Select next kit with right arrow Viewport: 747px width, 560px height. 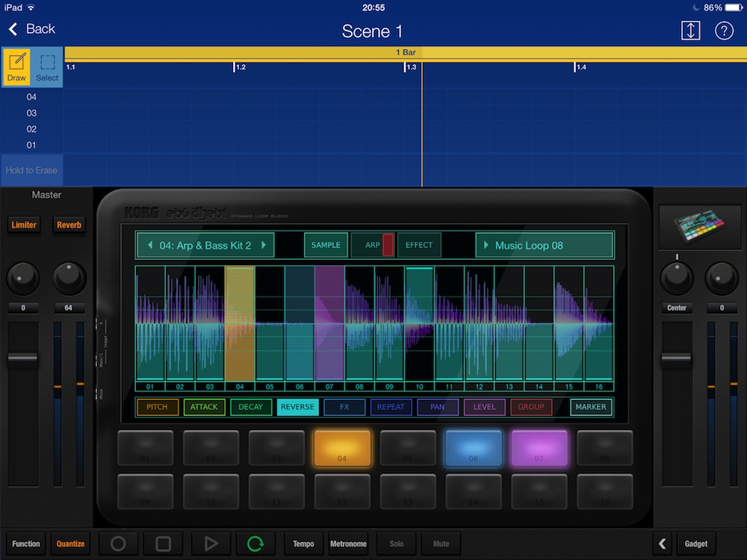[264, 245]
